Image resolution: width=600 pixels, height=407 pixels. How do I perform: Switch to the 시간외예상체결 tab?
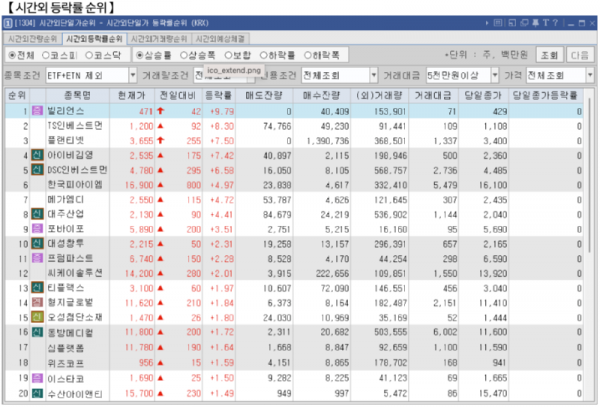220,39
